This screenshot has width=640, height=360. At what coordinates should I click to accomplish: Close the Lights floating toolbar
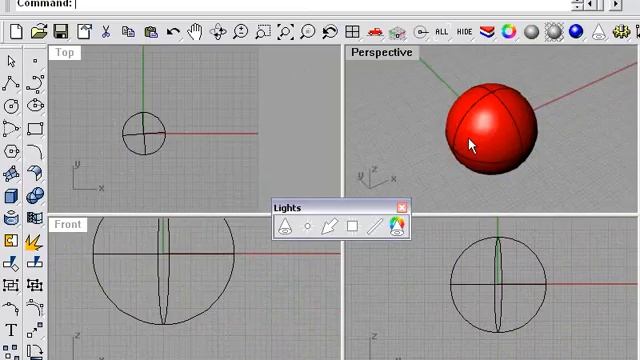pos(402,208)
